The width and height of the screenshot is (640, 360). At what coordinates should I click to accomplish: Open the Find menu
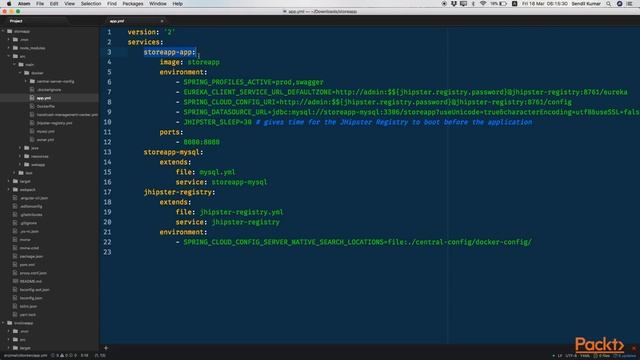point(112,4)
